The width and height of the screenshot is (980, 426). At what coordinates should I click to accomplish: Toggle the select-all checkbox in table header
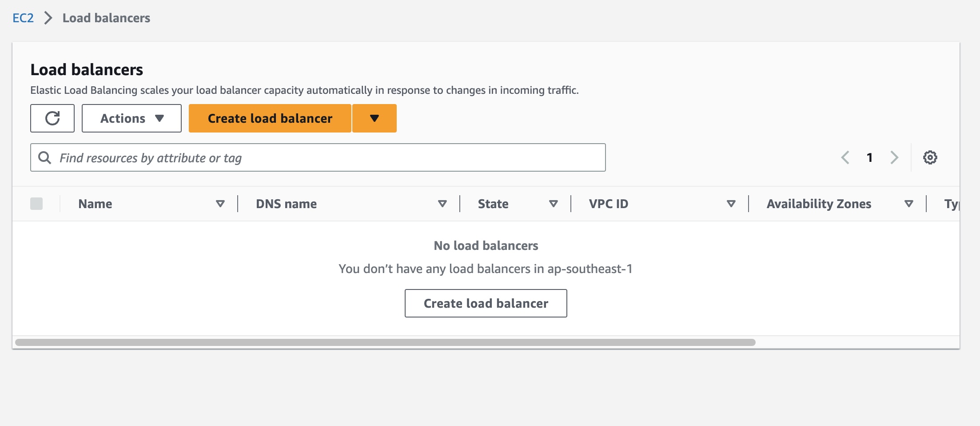pos(36,204)
